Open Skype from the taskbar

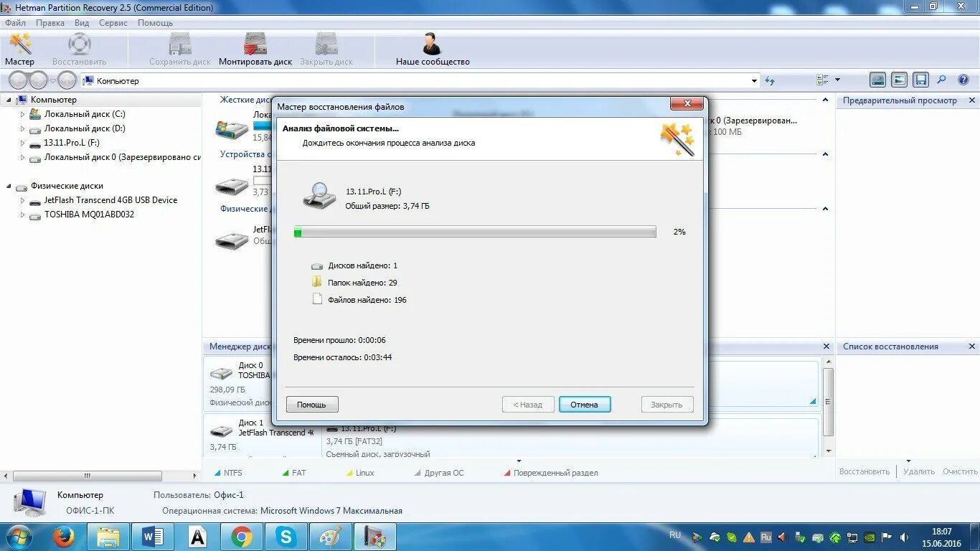click(x=286, y=537)
